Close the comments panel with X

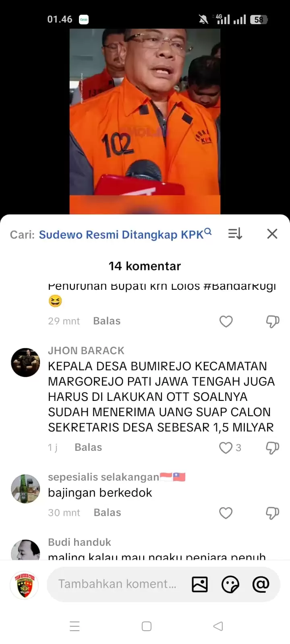click(272, 234)
